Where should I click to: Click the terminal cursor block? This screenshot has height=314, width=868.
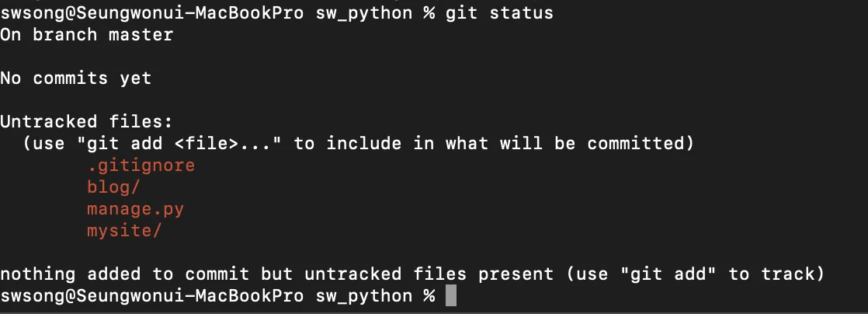451,296
